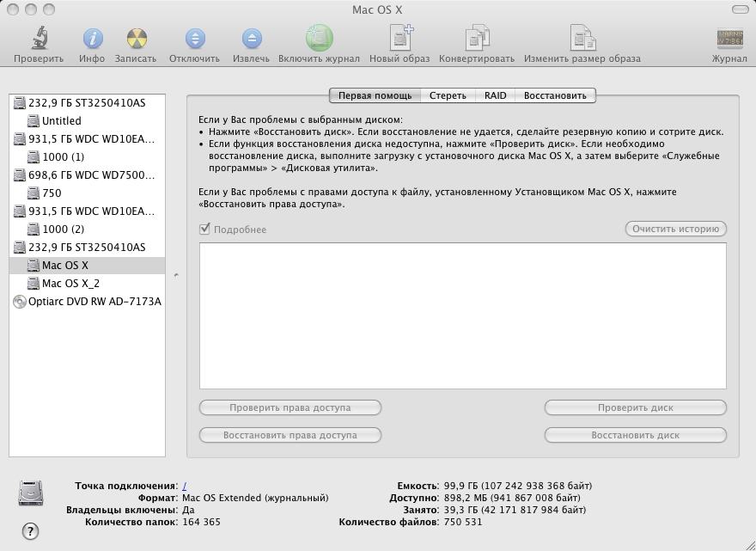Click the Включить журнал toolbar icon

point(320,38)
